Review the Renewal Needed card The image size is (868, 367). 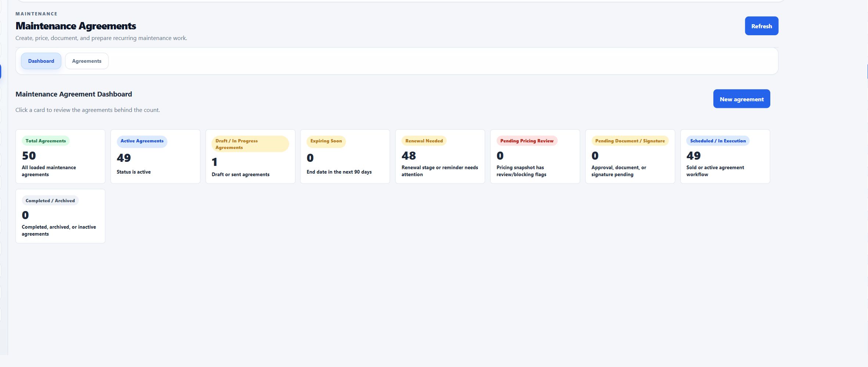point(440,156)
